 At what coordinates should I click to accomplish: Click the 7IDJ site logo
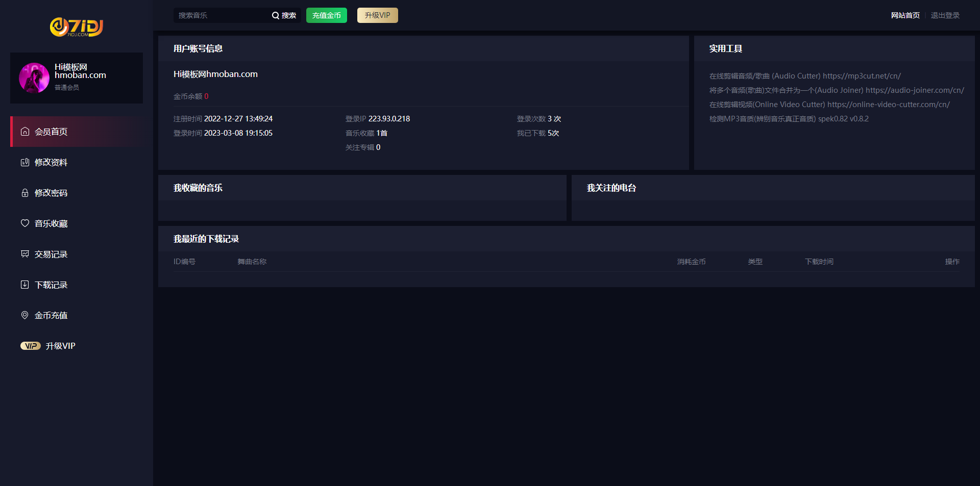click(77, 27)
